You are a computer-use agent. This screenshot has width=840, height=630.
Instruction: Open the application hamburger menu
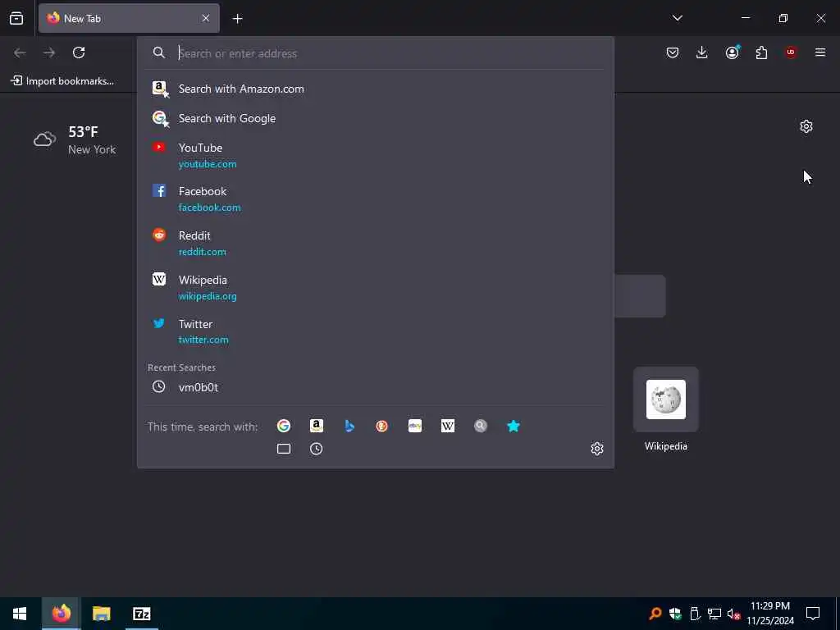(x=820, y=52)
